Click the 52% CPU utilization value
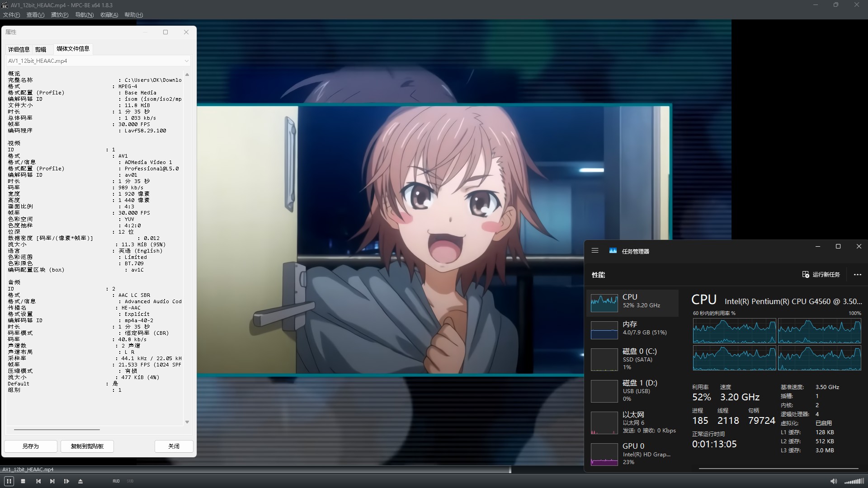This screenshot has height=488, width=868. [x=701, y=397]
